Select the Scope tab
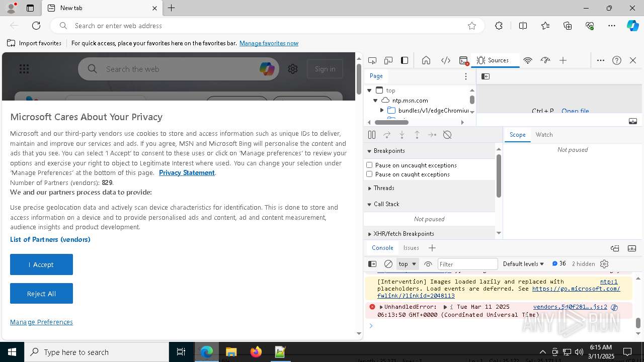This screenshot has width=644, height=362. coord(517,135)
